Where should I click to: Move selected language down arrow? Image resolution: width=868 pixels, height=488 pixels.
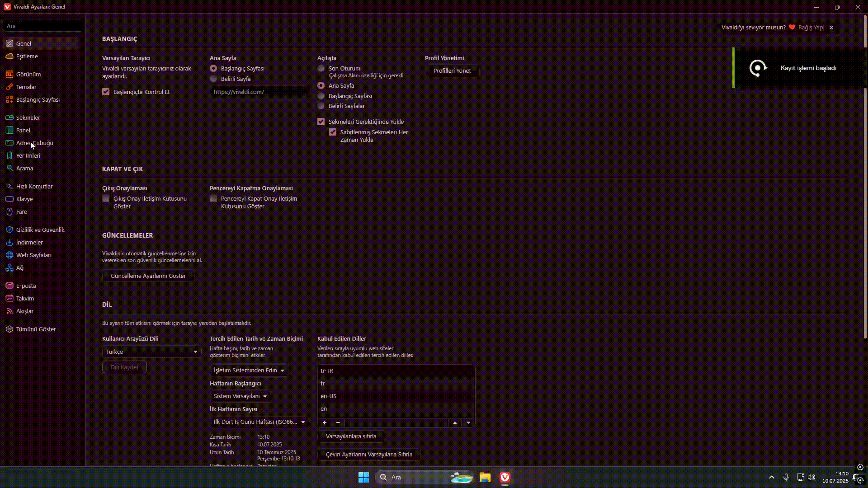pos(468,423)
